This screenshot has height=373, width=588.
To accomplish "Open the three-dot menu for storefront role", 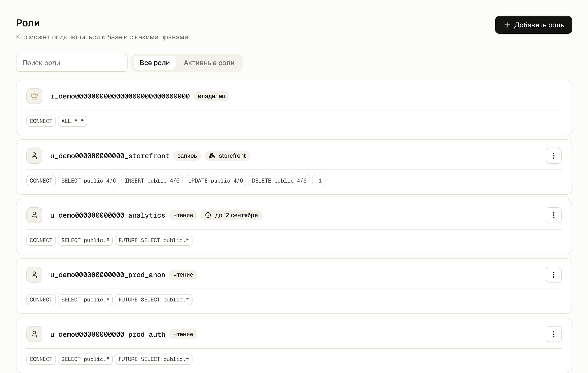I will [553, 156].
